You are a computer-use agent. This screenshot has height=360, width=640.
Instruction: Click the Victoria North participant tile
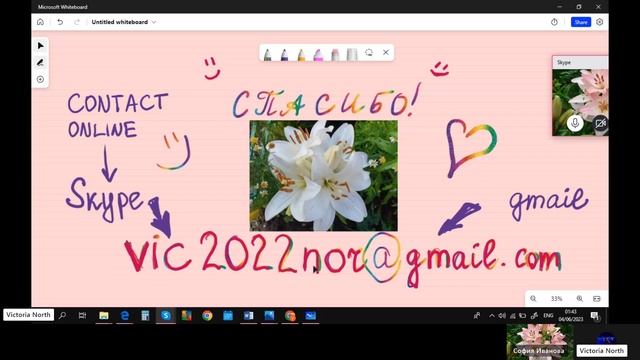pos(606,342)
